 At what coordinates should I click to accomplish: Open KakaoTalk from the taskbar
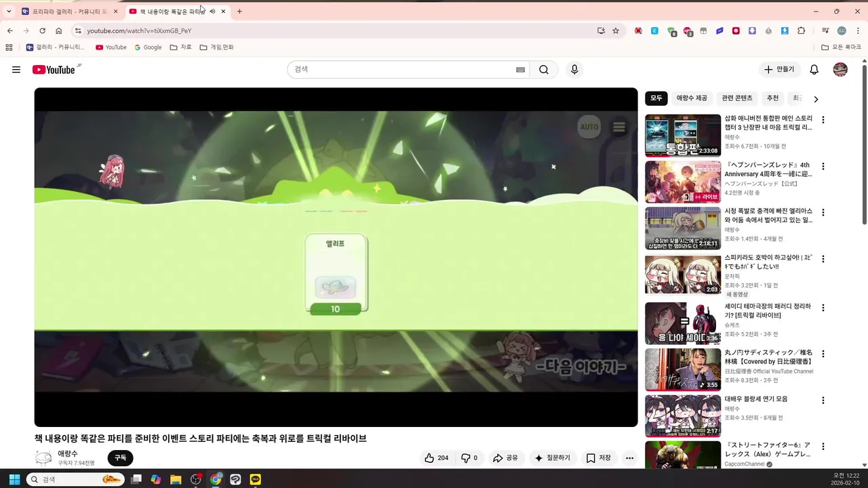tap(255, 479)
